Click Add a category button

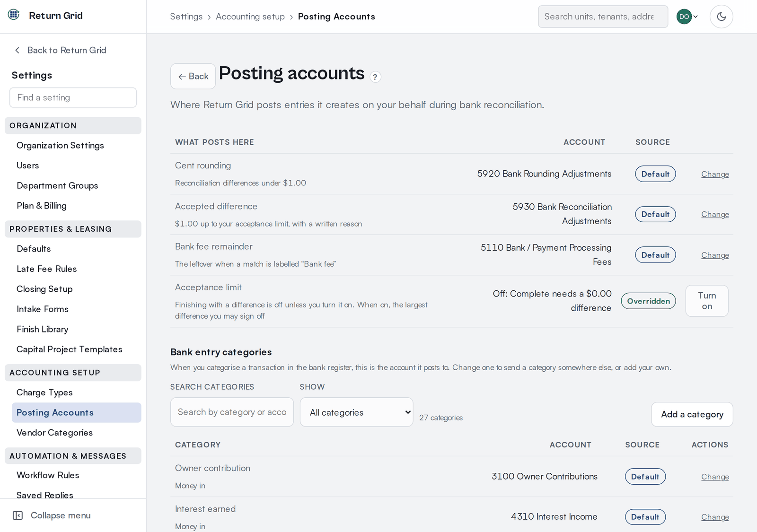[x=692, y=414]
